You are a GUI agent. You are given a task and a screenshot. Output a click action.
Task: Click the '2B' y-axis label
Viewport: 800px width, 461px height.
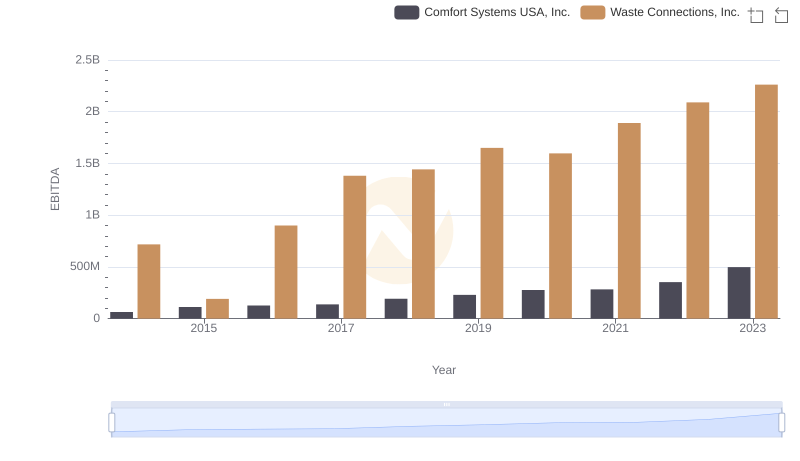(x=92, y=111)
